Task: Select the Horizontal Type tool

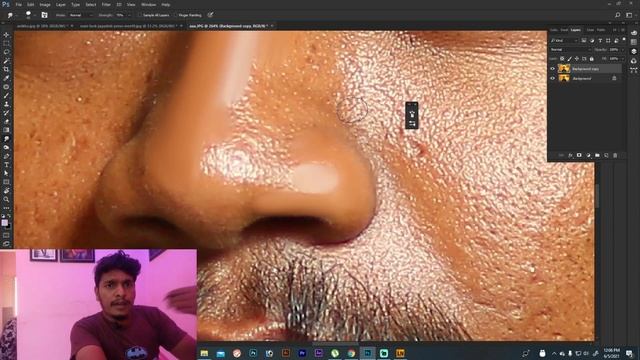Action: click(6, 164)
